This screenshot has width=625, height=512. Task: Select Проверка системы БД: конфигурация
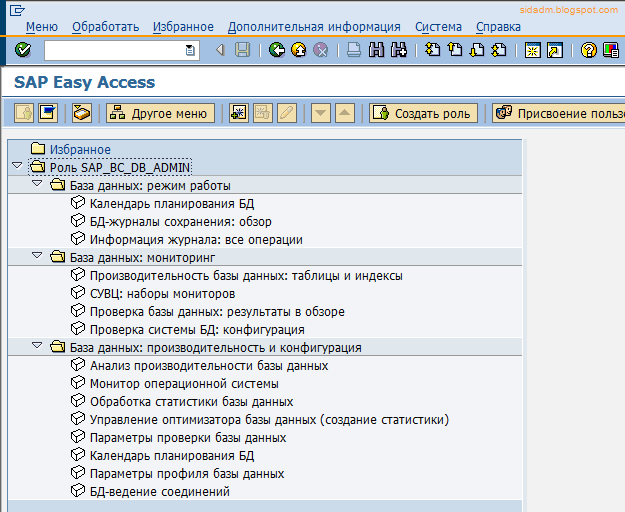(197, 330)
